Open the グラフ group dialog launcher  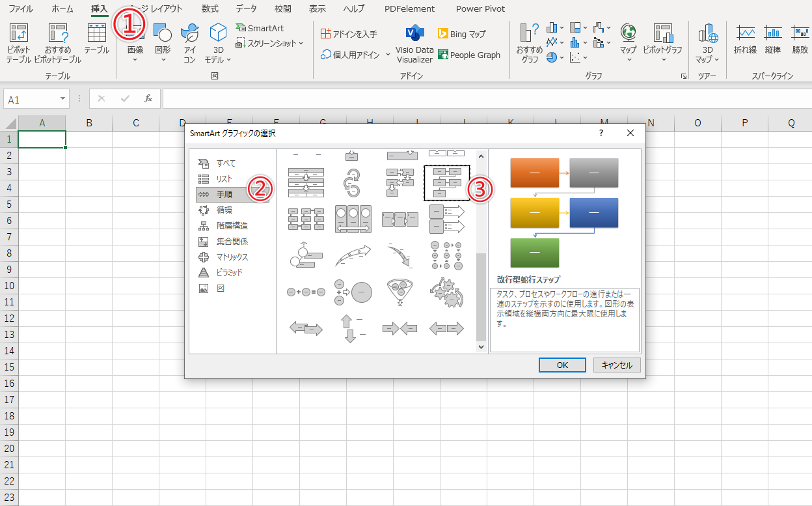(684, 77)
